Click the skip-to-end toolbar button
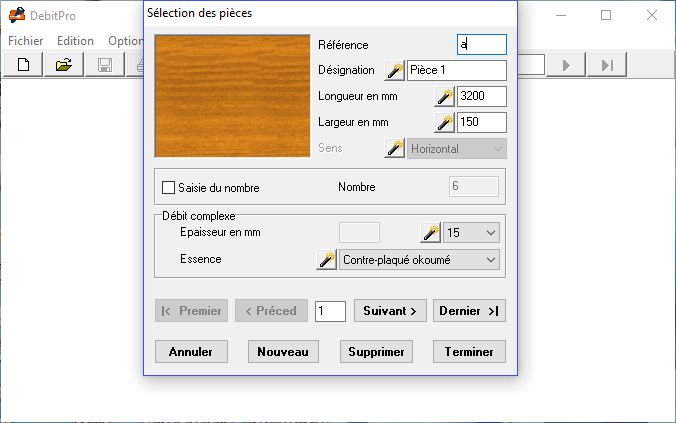The height and width of the screenshot is (423, 676). 607,65
